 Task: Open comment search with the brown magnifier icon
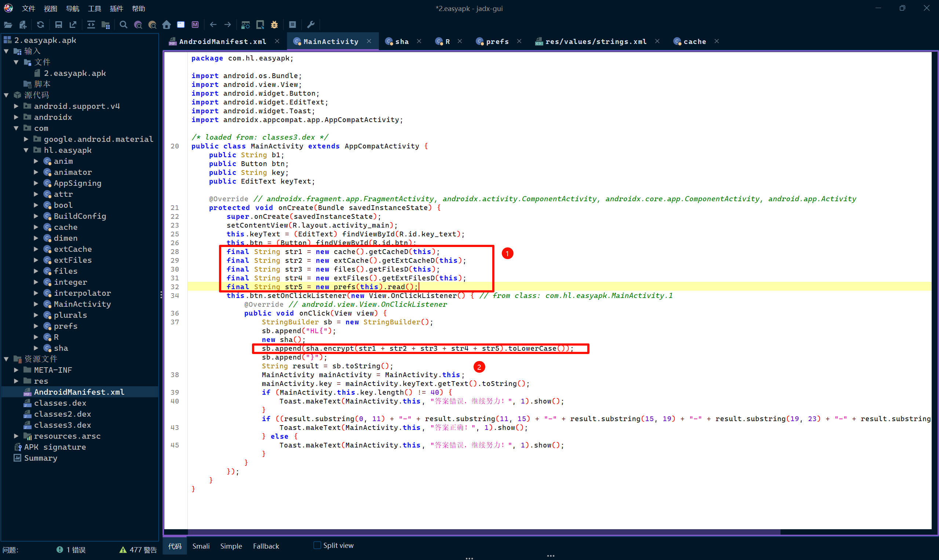click(153, 25)
